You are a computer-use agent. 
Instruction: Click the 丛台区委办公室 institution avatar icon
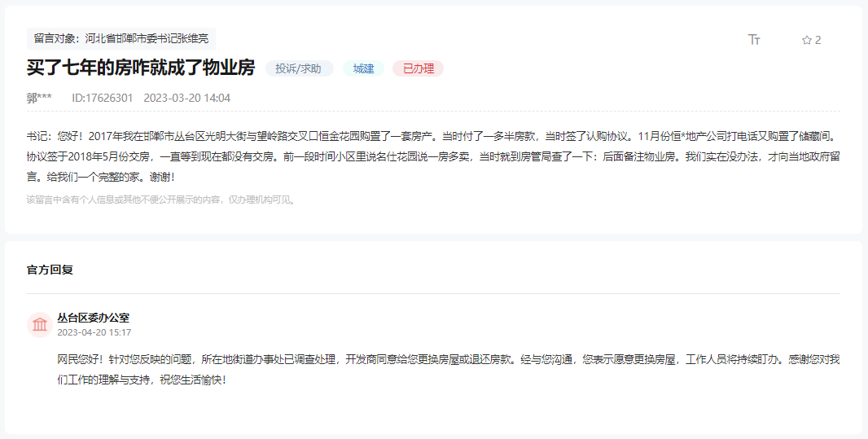[x=40, y=324]
